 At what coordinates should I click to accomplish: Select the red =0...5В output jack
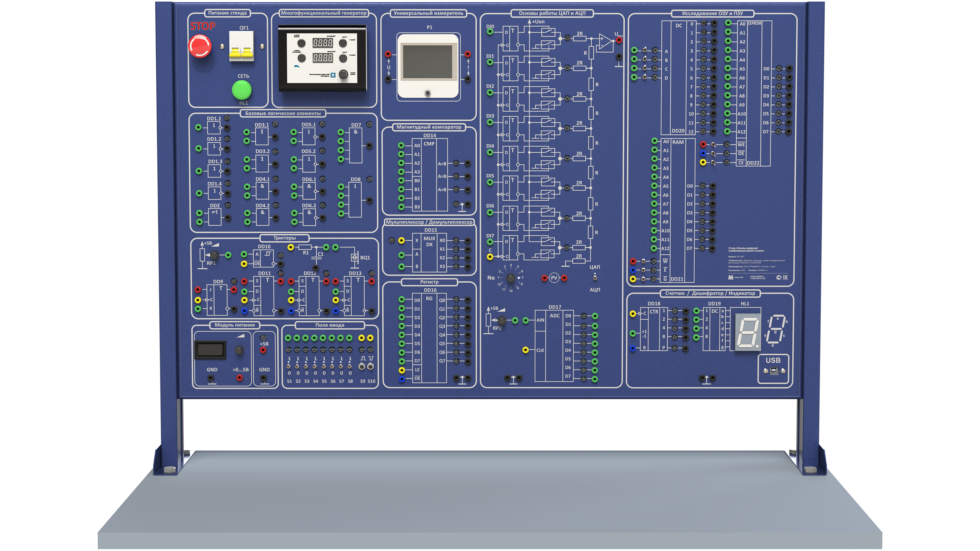pyautogui.click(x=240, y=378)
